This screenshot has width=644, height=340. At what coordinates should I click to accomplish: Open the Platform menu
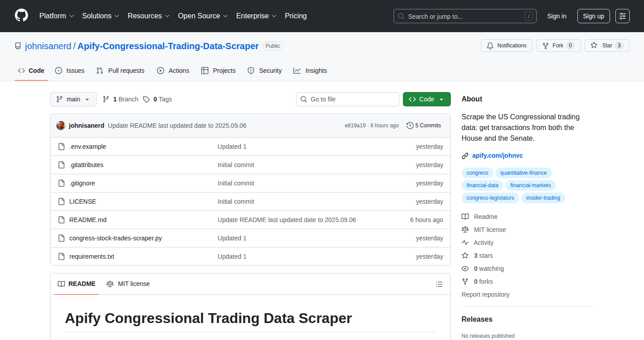(x=56, y=16)
